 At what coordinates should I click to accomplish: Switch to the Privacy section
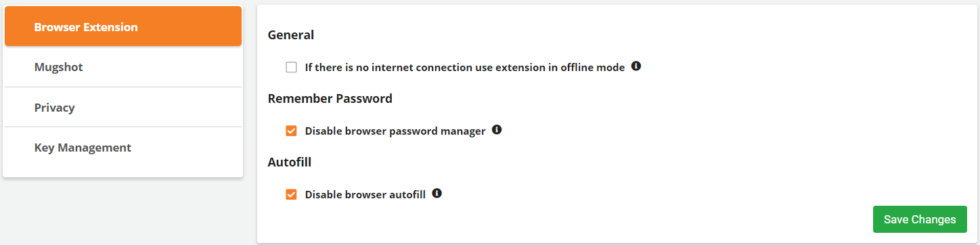pos(123,107)
